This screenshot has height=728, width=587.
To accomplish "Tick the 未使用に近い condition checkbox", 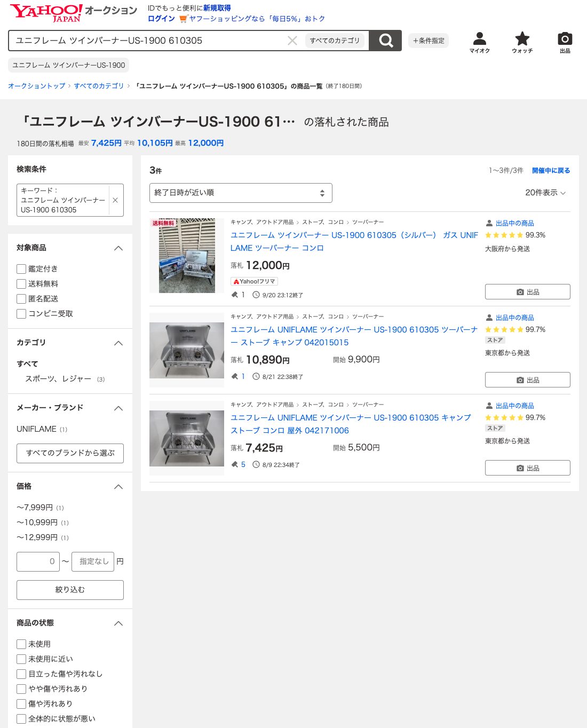I will pos(21,659).
